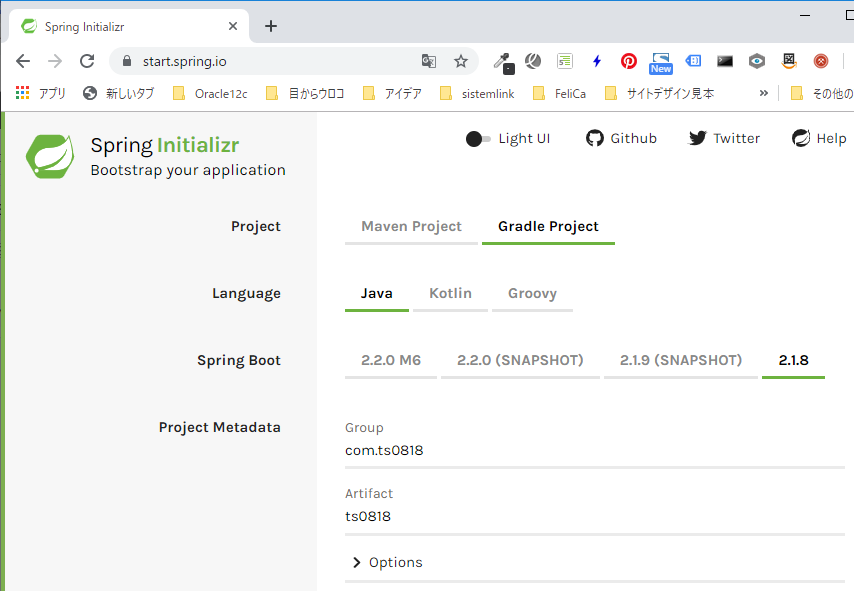Click the Spring Initializr leaf logo
This screenshot has height=591, width=854.
[50, 155]
